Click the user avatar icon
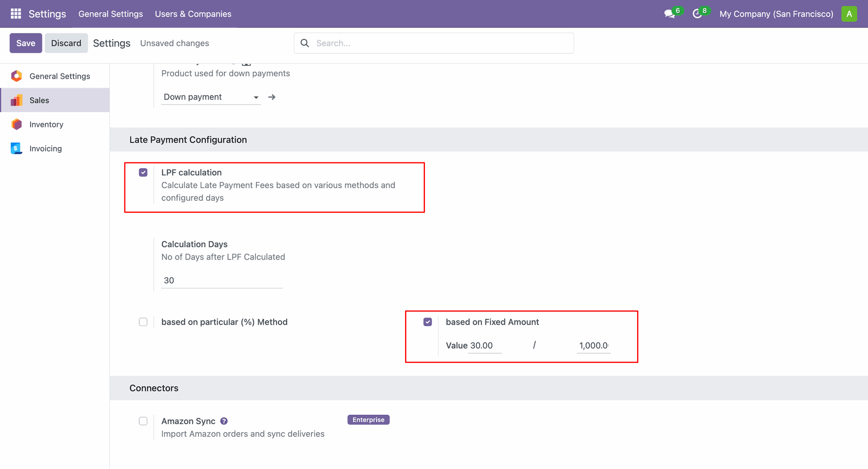This screenshot has height=469, width=868. click(x=849, y=14)
